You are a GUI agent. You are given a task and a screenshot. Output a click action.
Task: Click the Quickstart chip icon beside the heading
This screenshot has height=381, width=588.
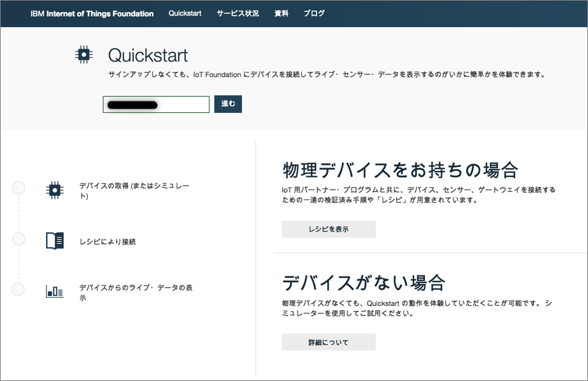pos(84,55)
